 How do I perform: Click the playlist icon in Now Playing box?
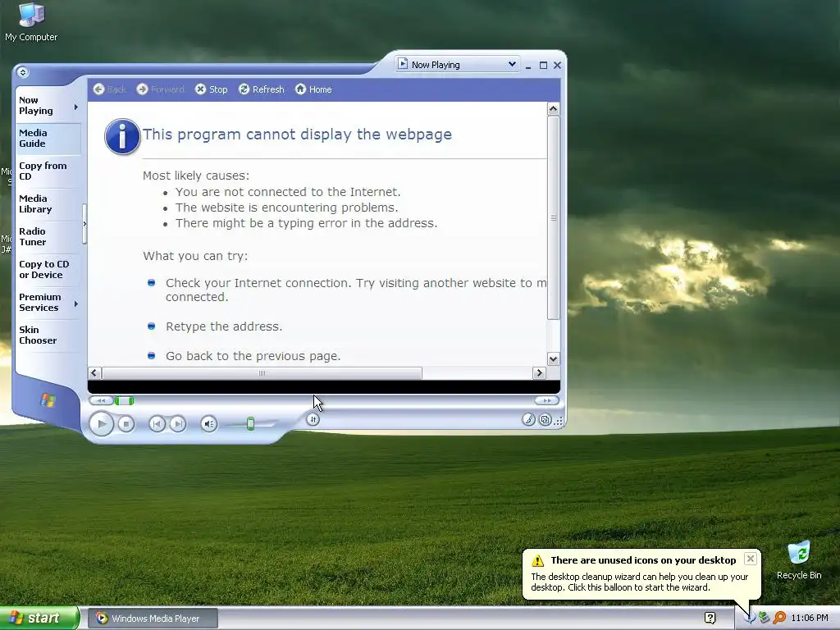pos(403,64)
